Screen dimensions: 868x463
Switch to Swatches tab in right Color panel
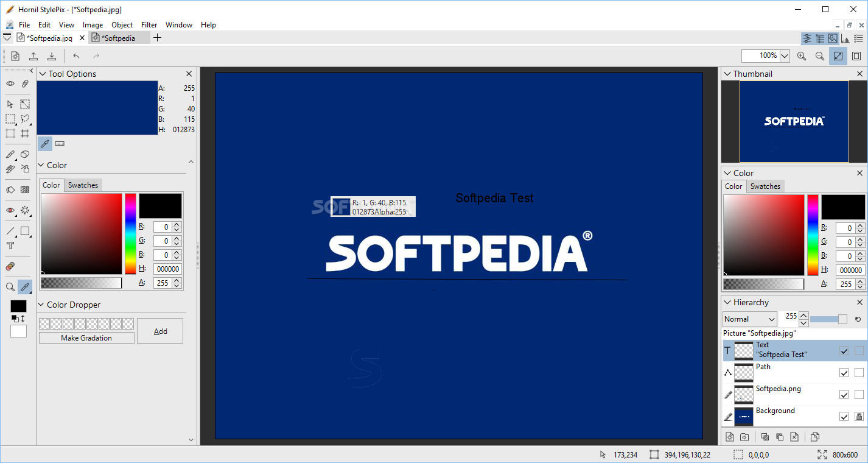coord(765,186)
